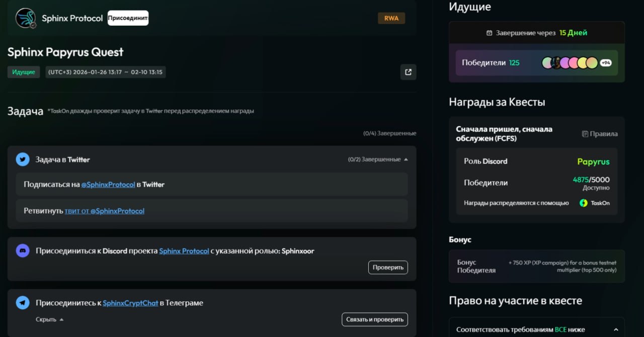Click the Награды за Квесты heading
644x337 pixels.
pos(497,102)
